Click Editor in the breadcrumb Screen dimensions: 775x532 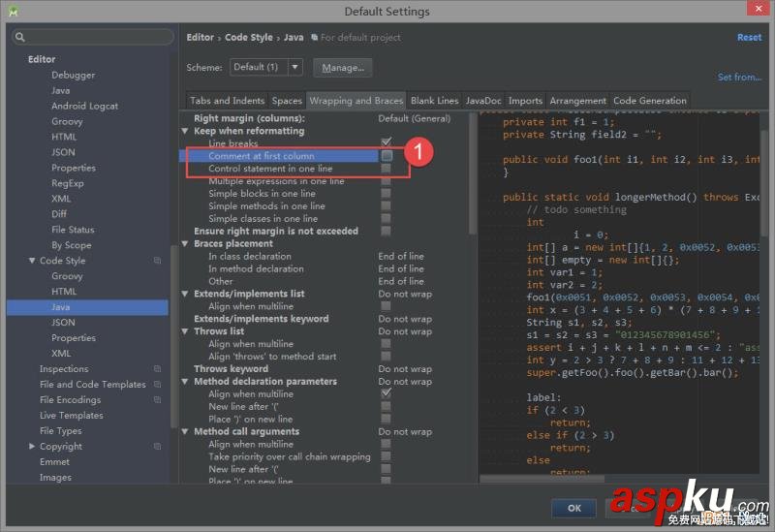point(200,37)
